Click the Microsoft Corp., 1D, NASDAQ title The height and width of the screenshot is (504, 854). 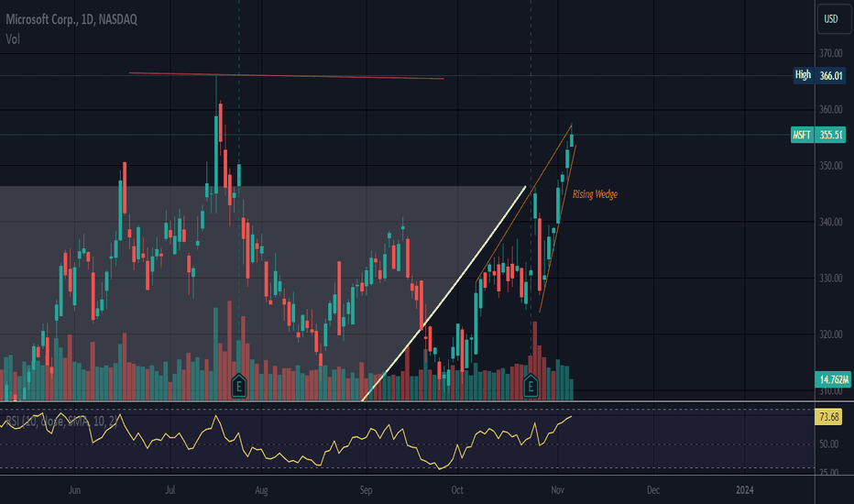point(71,19)
